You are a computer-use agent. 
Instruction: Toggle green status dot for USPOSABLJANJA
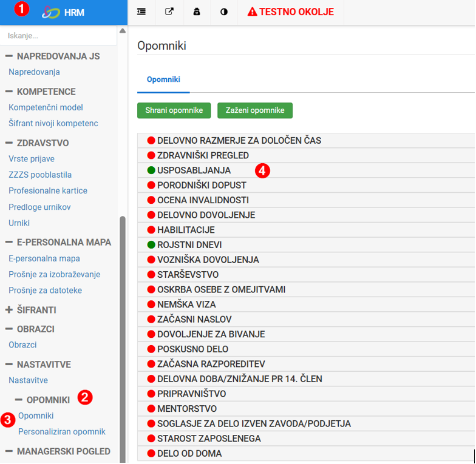[151, 170]
